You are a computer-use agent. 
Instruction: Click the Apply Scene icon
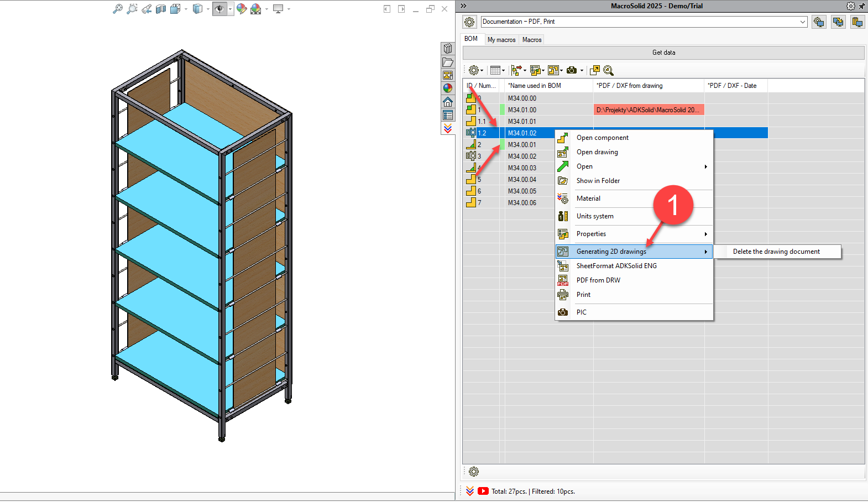(255, 9)
